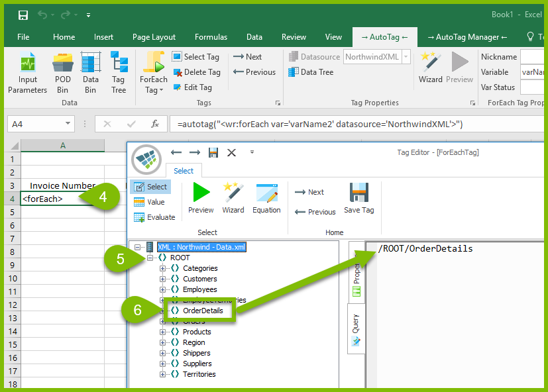
Task: Open the POD Bin
Action: [62, 73]
